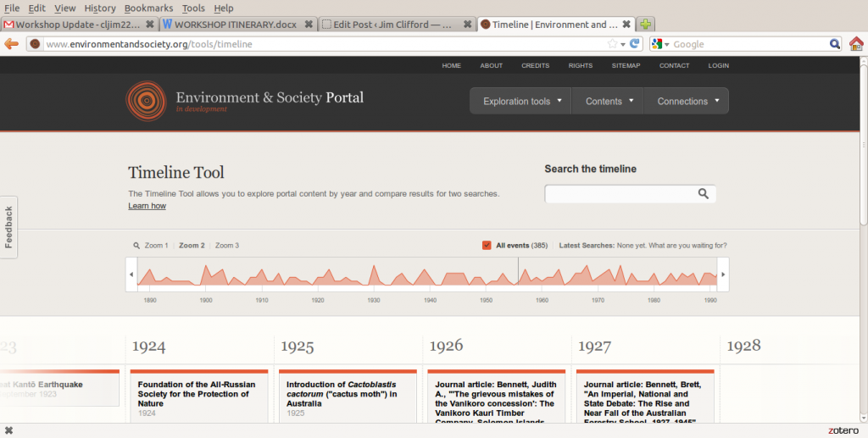This screenshot has height=438, width=868.
Task: Select the Zoom 1 timeline level
Action: pyautogui.click(x=156, y=246)
